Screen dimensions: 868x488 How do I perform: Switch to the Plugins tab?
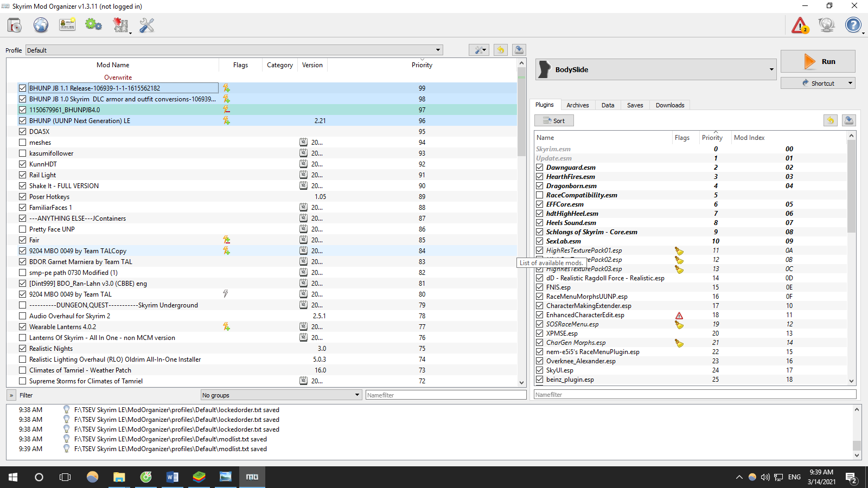coord(545,105)
